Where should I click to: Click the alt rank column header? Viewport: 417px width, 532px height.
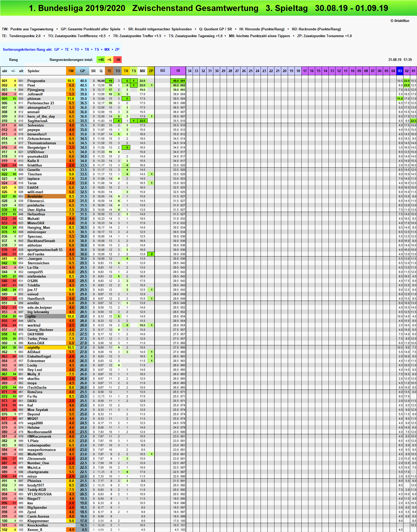point(21,71)
